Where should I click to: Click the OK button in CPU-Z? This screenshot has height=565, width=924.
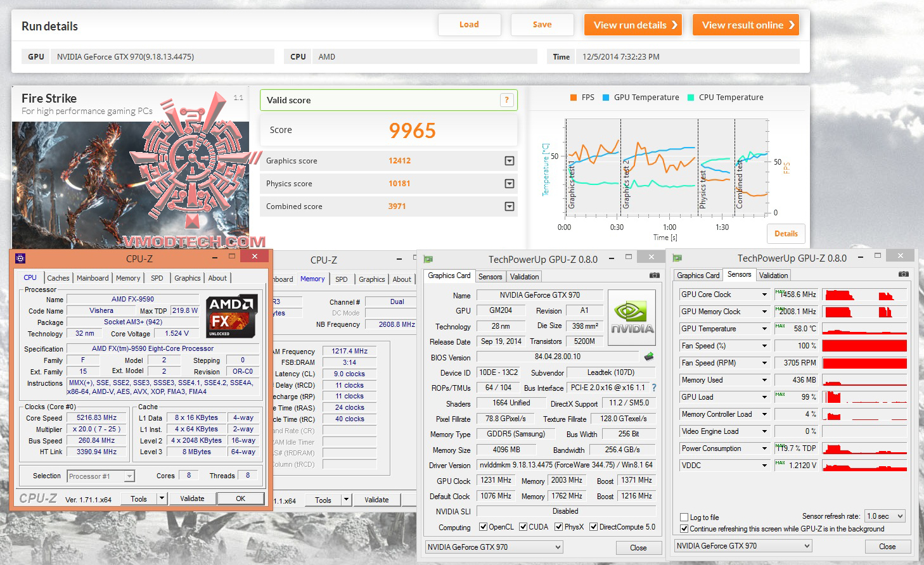[x=241, y=498]
